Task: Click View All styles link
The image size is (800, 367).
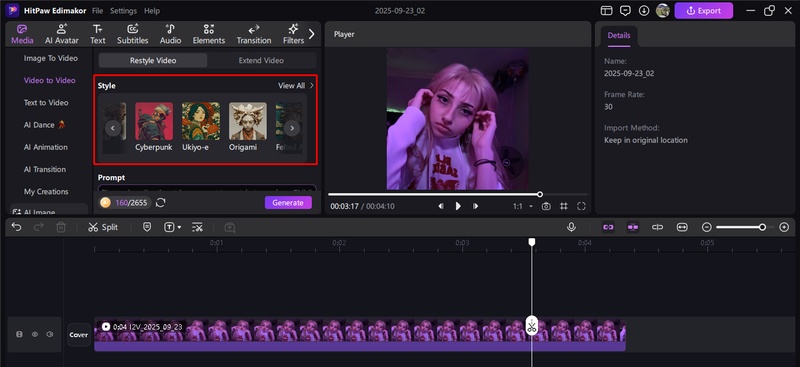Action: click(x=295, y=86)
